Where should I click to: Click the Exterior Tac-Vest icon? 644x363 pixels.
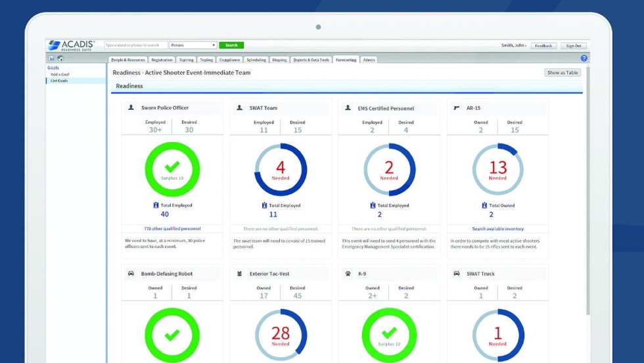240,274
